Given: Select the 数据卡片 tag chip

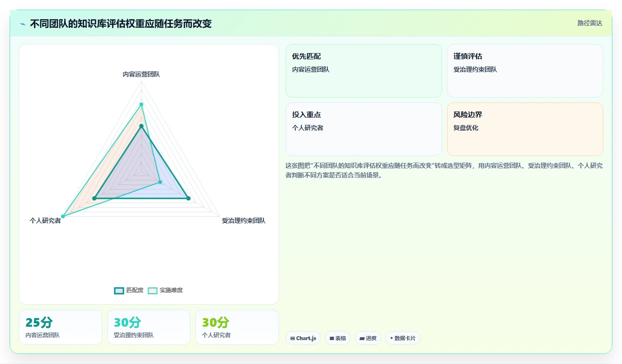Looking at the screenshot, I should coord(403,338).
